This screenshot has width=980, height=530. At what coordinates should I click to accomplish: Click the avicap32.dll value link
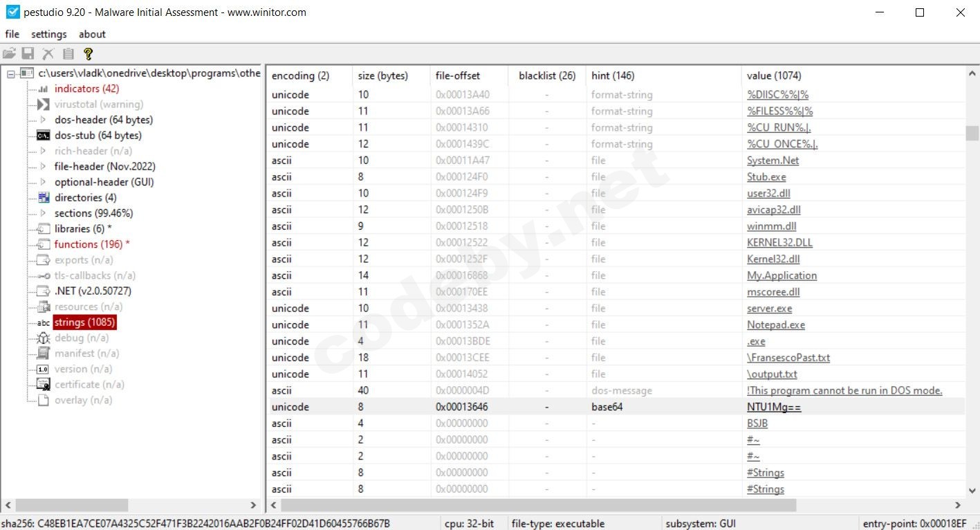(774, 210)
